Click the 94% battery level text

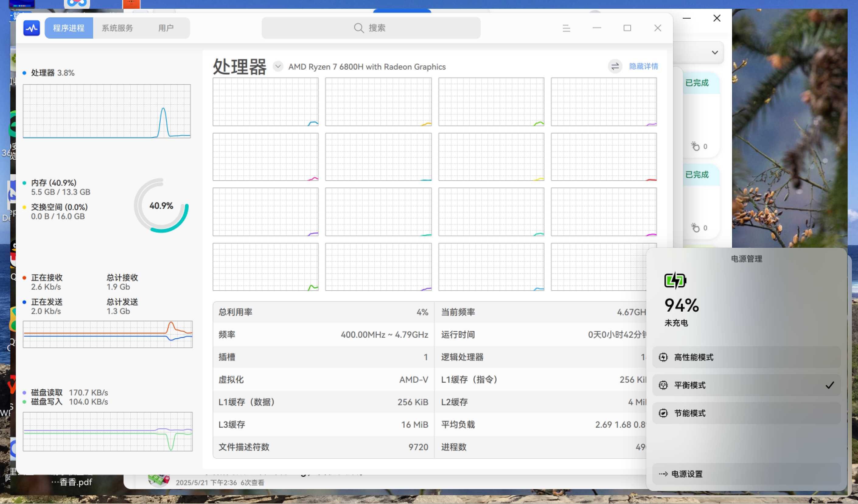click(x=682, y=305)
